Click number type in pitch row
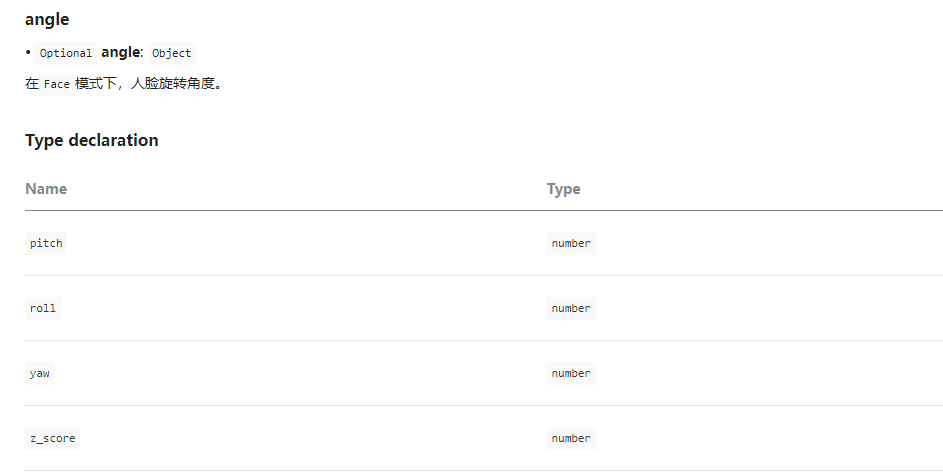 (571, 243)
